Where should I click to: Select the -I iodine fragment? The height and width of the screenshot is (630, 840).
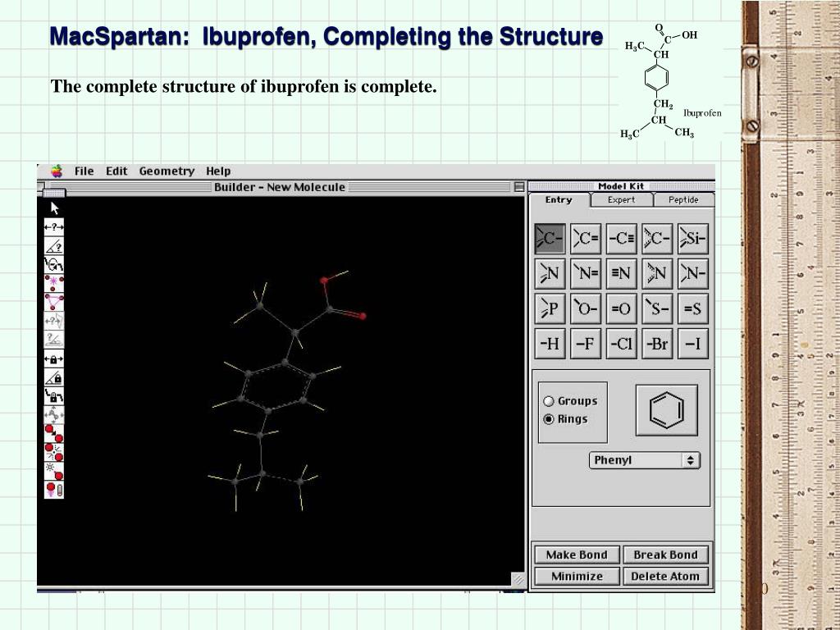pyautogui.click(x=692, y=344)
